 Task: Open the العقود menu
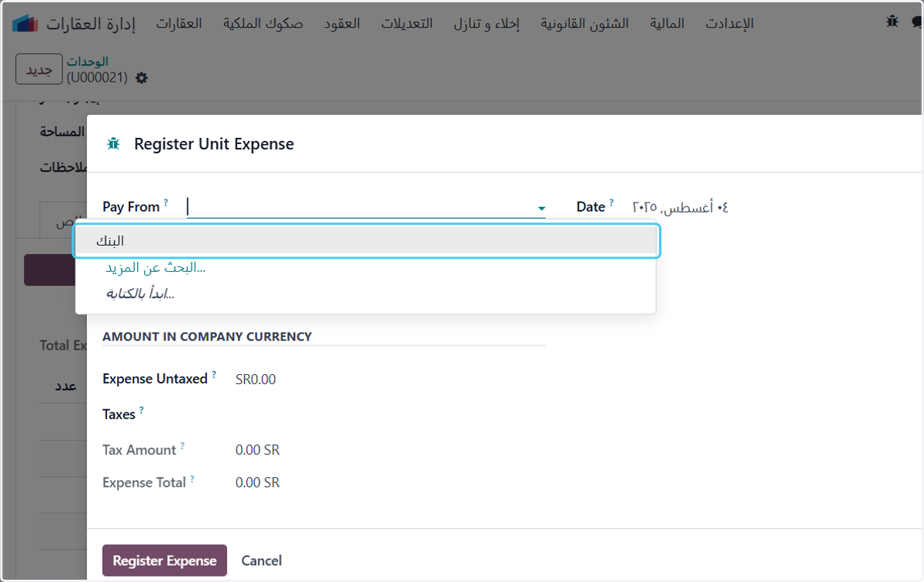(x=342, y=23)
